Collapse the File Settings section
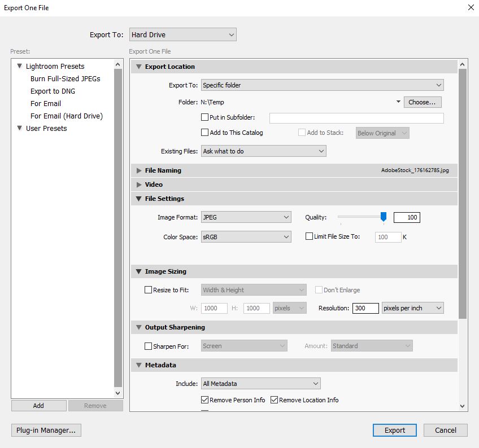This screenshot has width=479, height=448. pyautogui.click(x=139, y=199)
